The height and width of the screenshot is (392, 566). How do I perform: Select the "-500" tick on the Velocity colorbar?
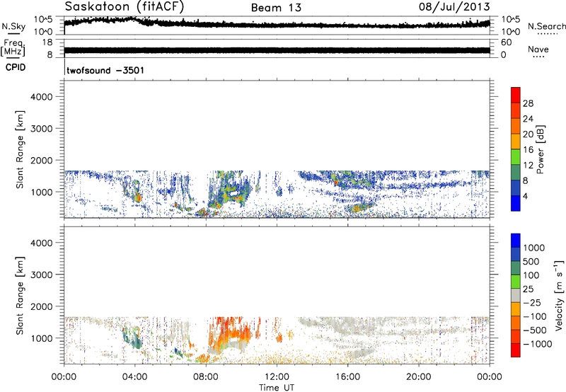point(535,330)
